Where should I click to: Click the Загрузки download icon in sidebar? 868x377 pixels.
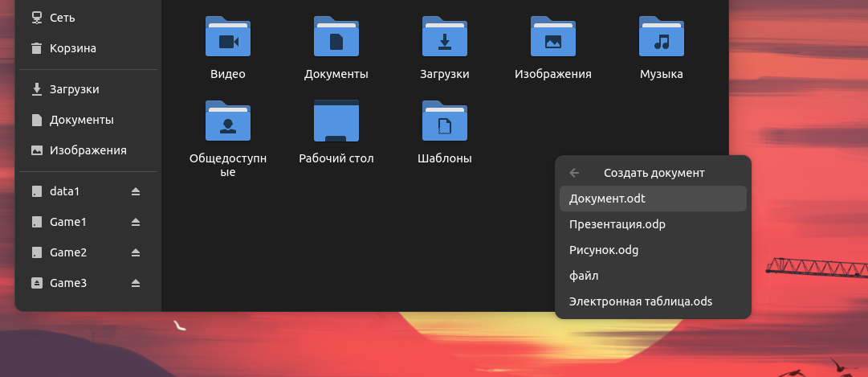[x=37, y=89]
